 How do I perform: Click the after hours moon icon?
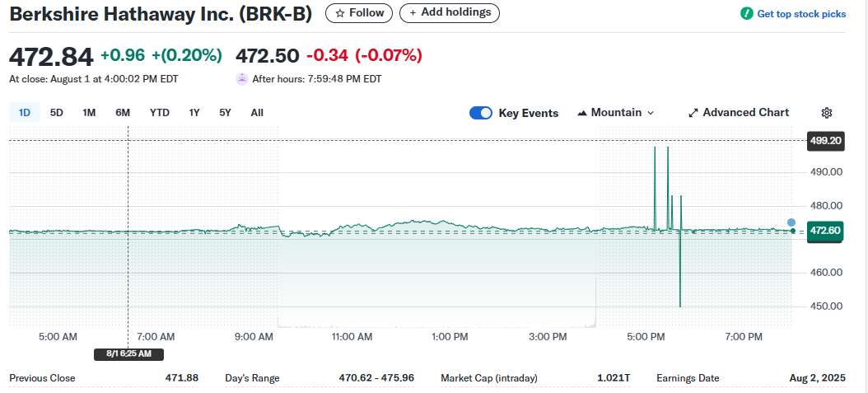click(x=241, y=79)
